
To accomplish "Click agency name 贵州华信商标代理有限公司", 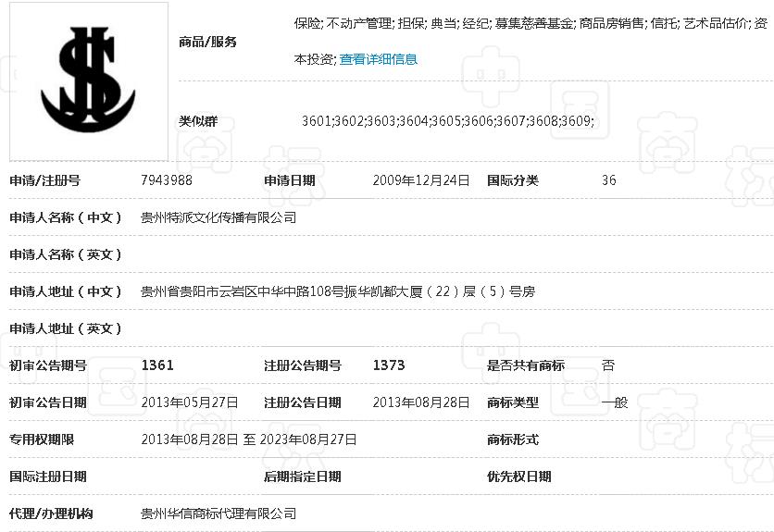I will pyautogui.click(x=218, y=513).
